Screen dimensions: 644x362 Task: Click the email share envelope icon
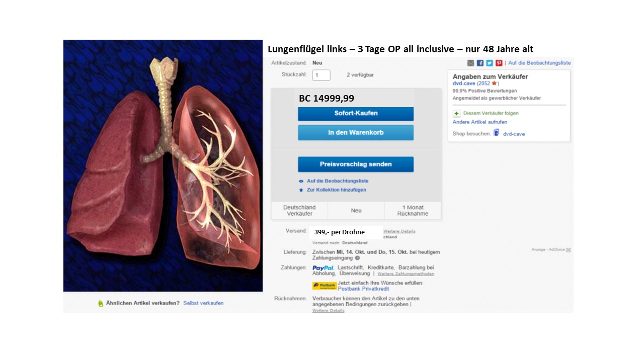point(470,63)
